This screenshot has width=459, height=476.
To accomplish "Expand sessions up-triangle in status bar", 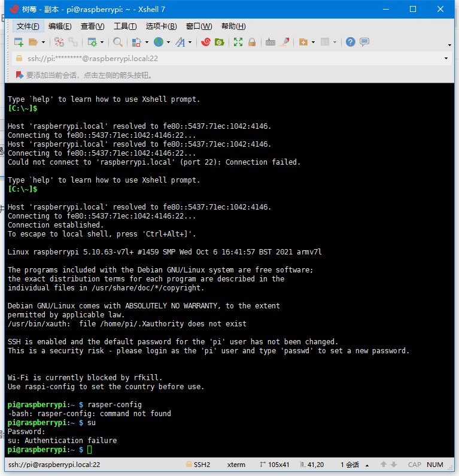I will pos(367,465).
